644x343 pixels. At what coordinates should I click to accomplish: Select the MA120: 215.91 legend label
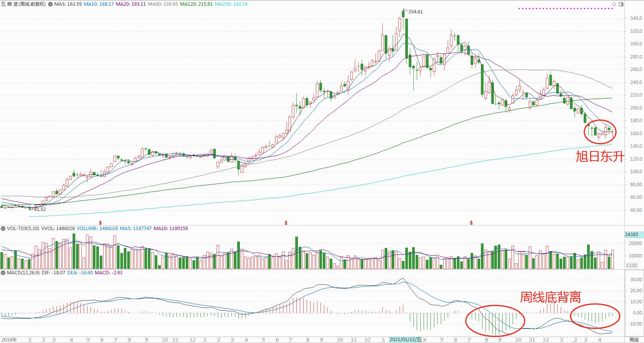196,4
